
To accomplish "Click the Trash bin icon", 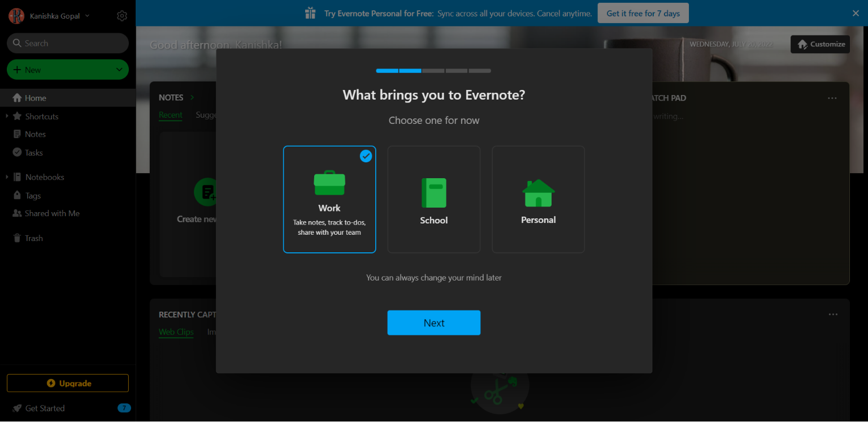I will [17, 238].
